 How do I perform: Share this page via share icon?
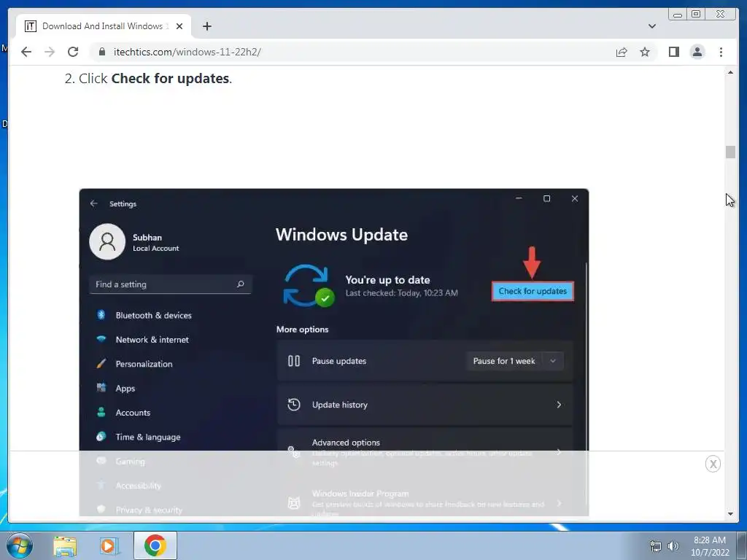point(622,52)
